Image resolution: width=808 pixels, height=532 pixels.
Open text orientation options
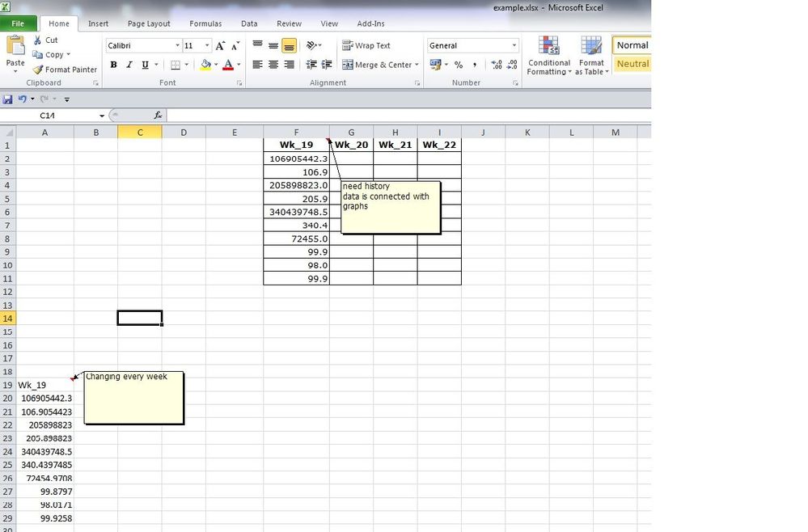(x=313, y=45)
